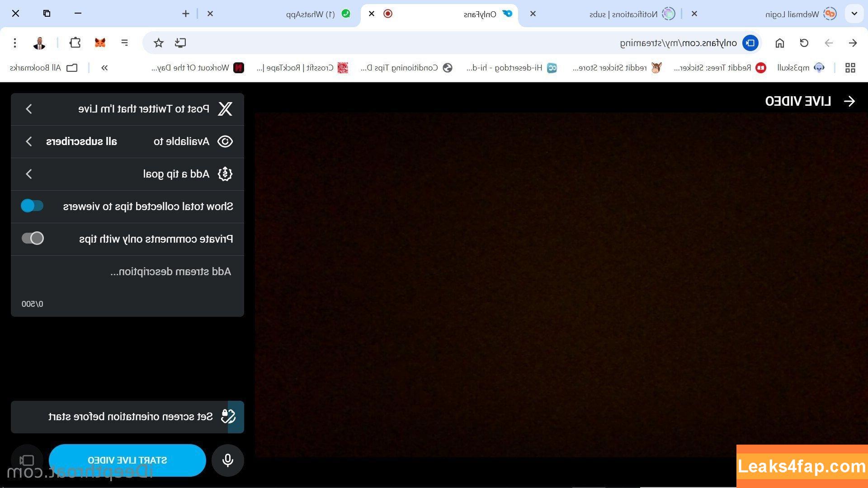Click the bookmark star icon
This screenshot has width=868, height=488.
point(158,42)
